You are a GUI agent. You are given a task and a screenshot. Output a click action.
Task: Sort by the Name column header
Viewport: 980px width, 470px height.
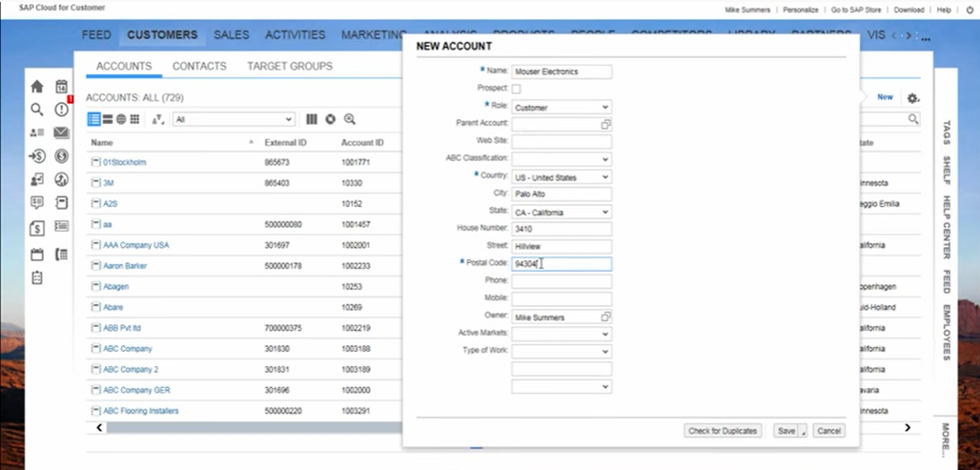[102, 143]
